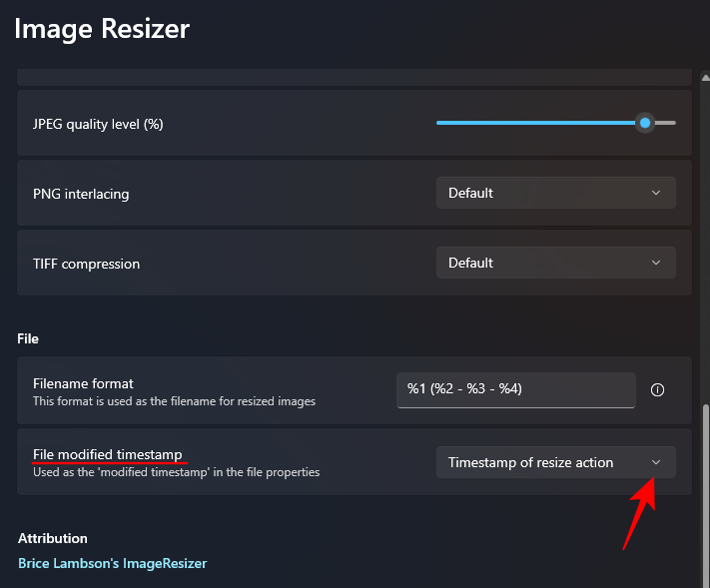Click the scroll up arrow on scrollbar

705,79
